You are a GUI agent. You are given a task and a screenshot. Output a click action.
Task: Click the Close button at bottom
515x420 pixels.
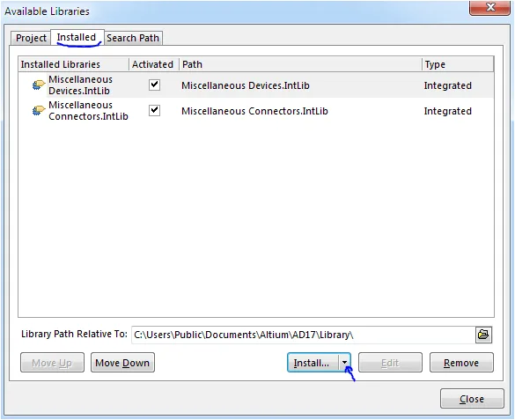[472, 399]
